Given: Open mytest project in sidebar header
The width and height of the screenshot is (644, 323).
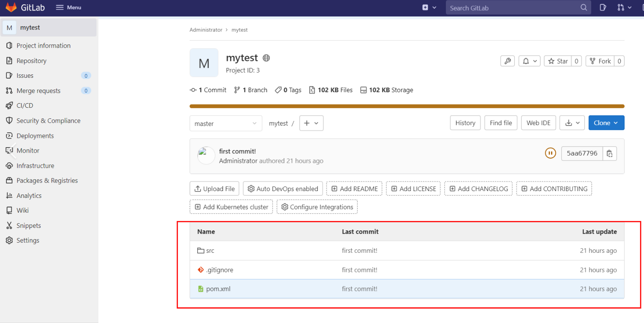Looking at the screenshot, I should [49, 27].
